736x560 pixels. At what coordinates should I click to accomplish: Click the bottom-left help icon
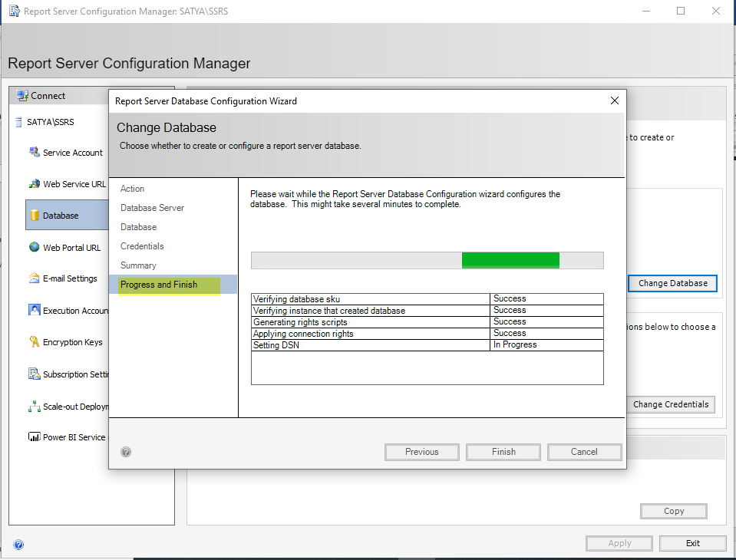(x=18, y=545)
